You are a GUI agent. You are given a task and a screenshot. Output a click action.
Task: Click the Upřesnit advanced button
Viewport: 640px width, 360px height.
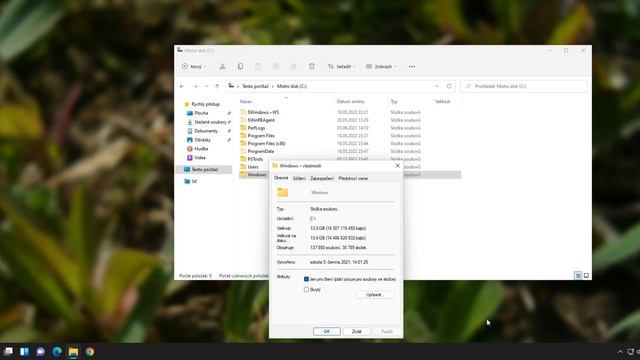point(375,295)
